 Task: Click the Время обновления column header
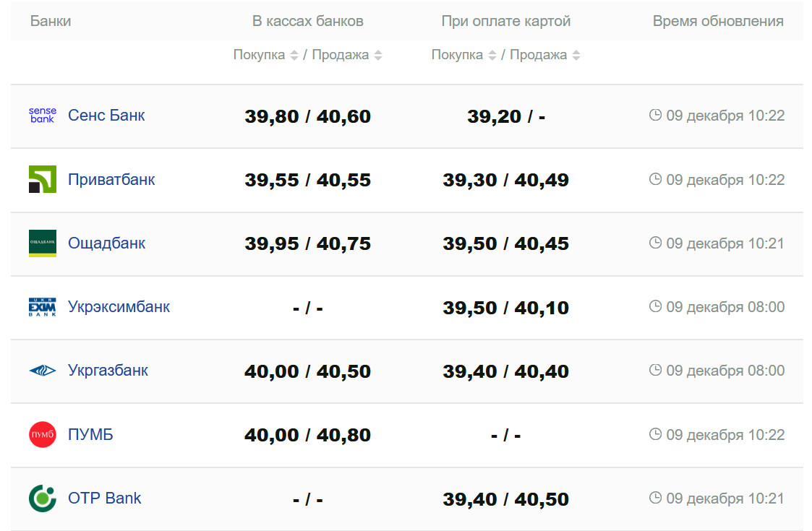pyautogui.click(x=717, y=22)
